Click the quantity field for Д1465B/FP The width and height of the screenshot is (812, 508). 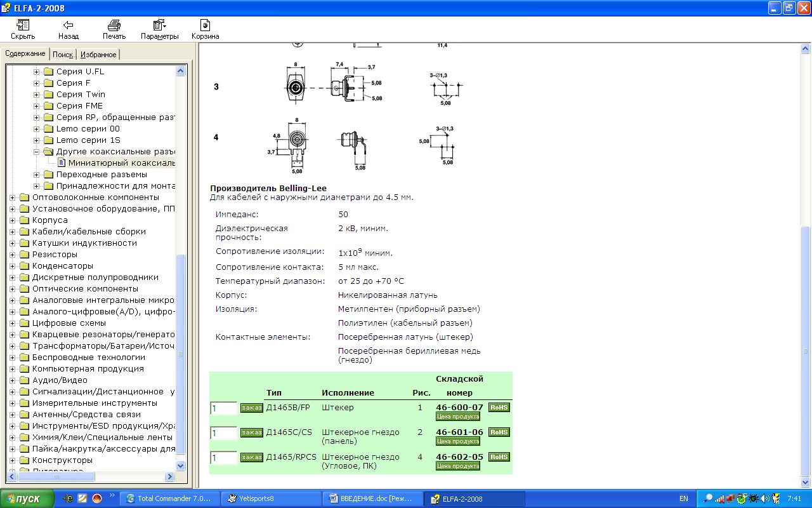224,408
